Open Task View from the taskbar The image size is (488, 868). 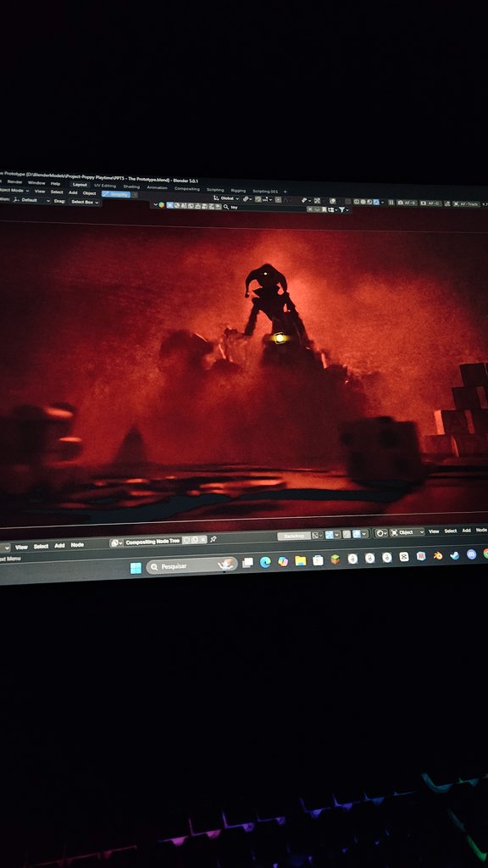point(248,563)
